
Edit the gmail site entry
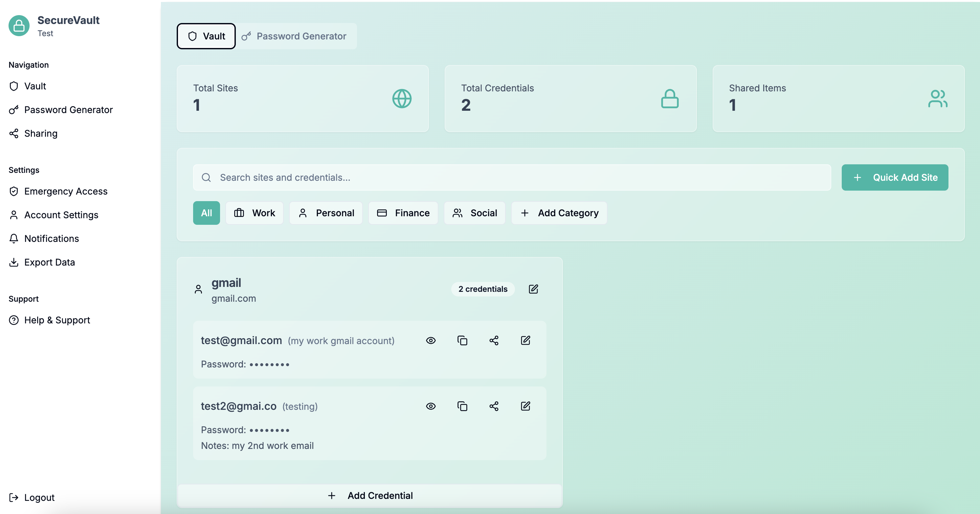tap(533, 289)
